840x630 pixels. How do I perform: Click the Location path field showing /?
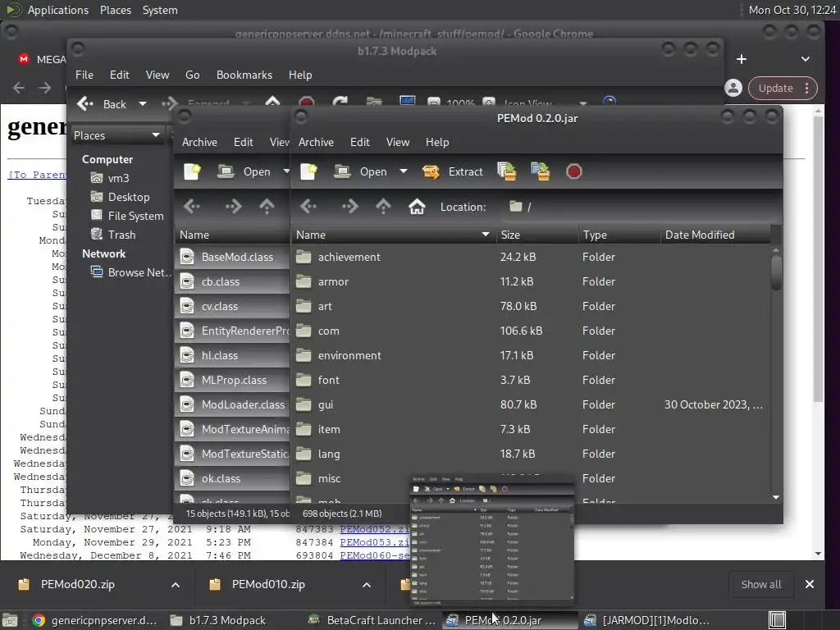click(x=640, y=207)
